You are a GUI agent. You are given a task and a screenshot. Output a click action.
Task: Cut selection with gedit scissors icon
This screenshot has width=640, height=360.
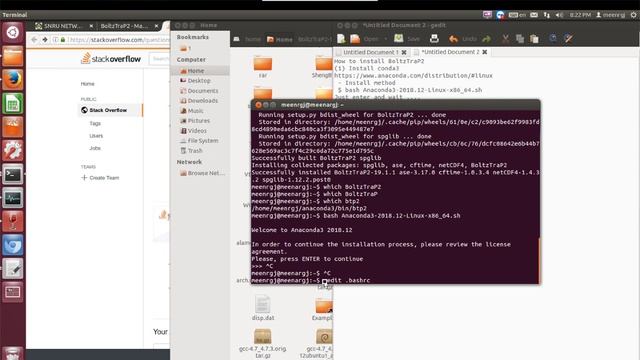[x=505, y=39]
